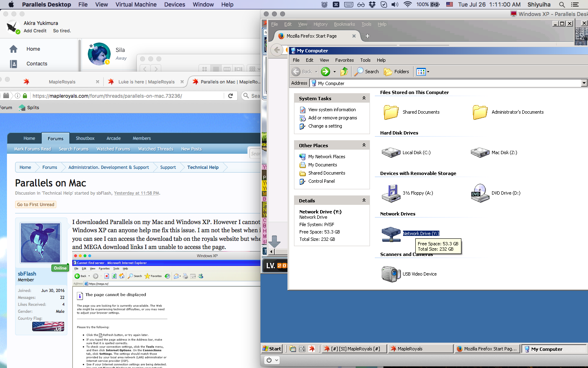Open sbFlash user profile link
The width and height of the screenshot is (588, 368).
point(27,274)
